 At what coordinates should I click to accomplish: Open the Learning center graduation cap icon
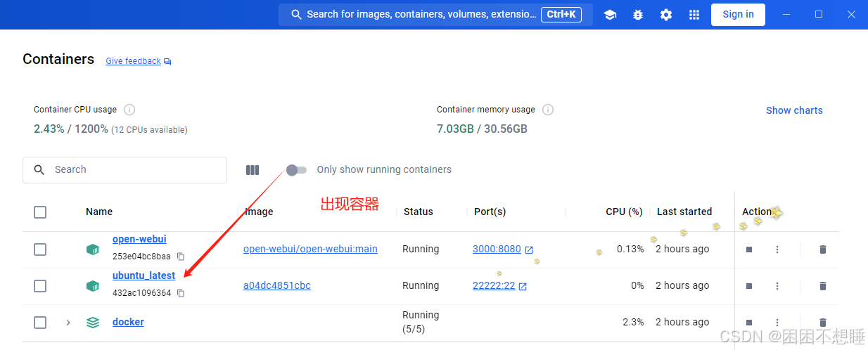[x=610, y=15]
